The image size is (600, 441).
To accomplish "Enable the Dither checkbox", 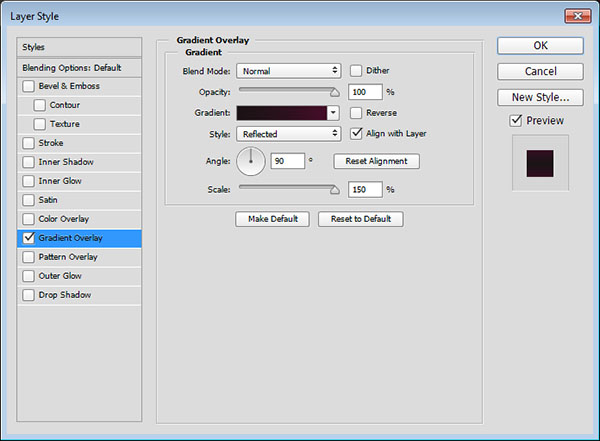I will coord(357,71).
